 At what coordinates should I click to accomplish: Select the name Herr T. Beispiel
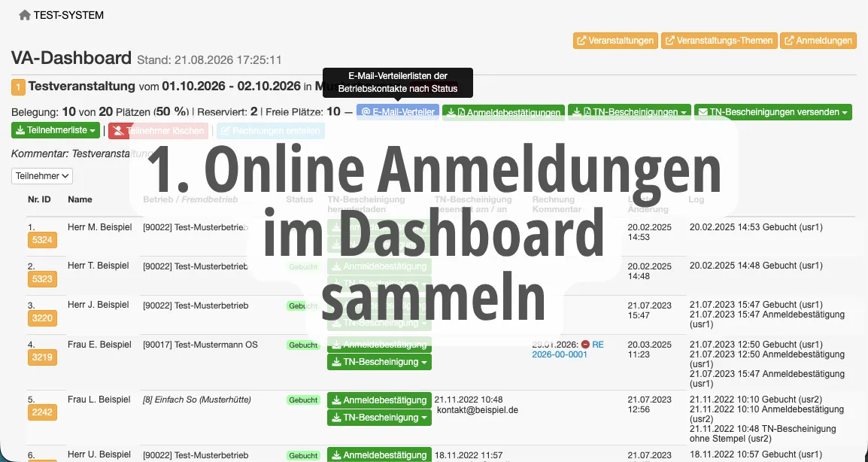[x=98, y=266]
